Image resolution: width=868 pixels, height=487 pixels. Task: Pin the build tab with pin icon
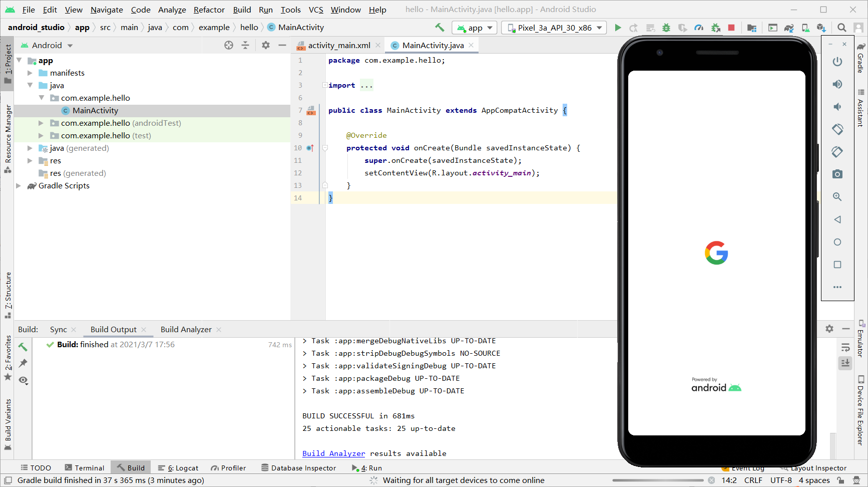tap(23, 363)
